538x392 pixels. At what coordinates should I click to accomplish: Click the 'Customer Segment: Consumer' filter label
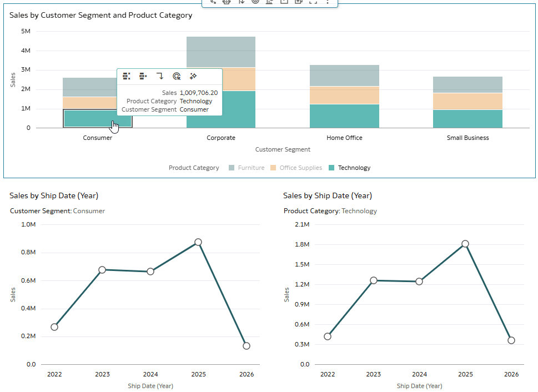click(x=57, y=211)
